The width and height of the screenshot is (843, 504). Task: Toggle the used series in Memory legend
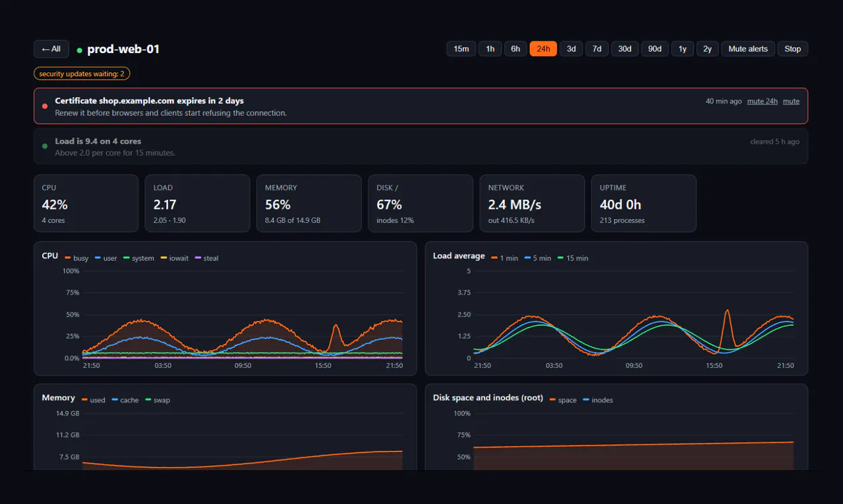point(94,400)
